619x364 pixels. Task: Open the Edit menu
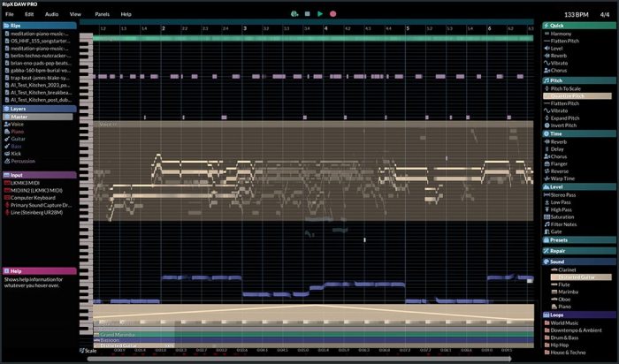point(29,14)
